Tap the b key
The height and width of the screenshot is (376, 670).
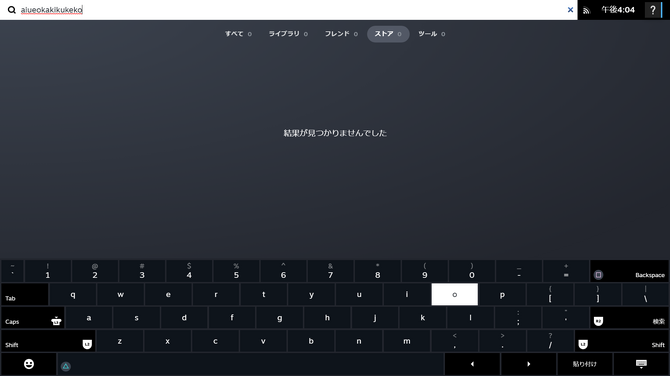[x=311, y=341]
